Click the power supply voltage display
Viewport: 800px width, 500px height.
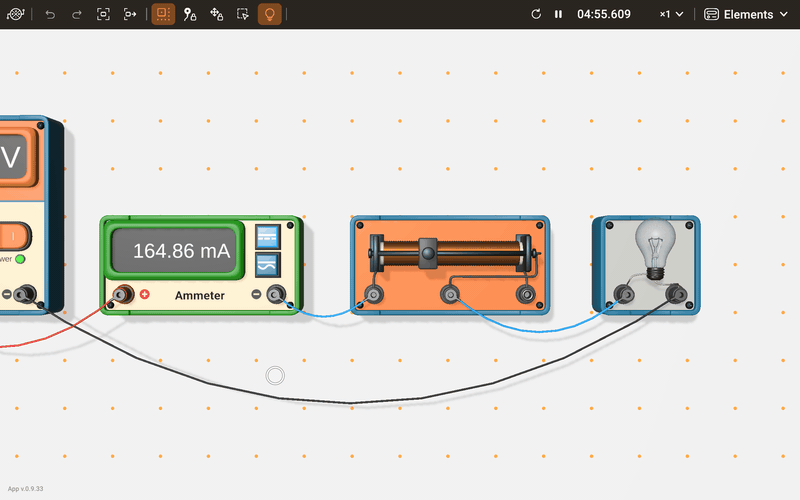13,157
